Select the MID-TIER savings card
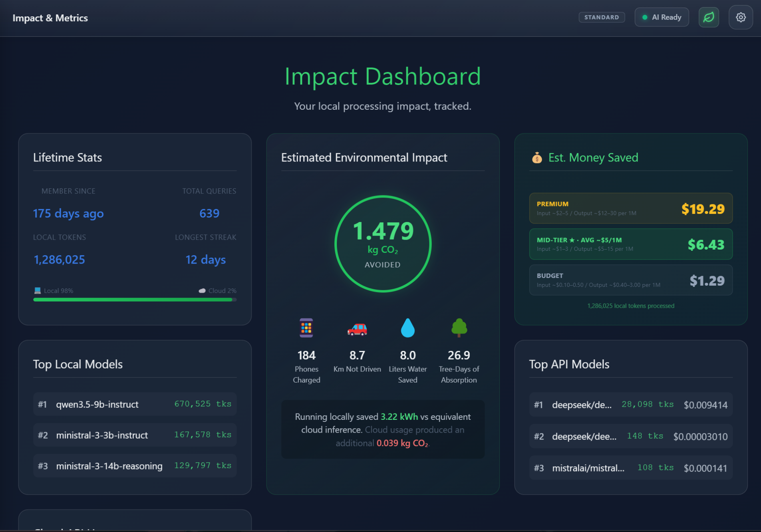Screen dimensions: 761x532 click(x=631, y=244)
